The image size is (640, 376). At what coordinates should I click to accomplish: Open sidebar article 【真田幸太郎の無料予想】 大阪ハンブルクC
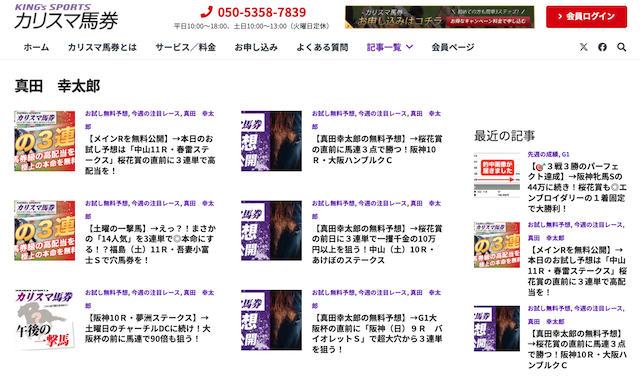pos(577,349)
